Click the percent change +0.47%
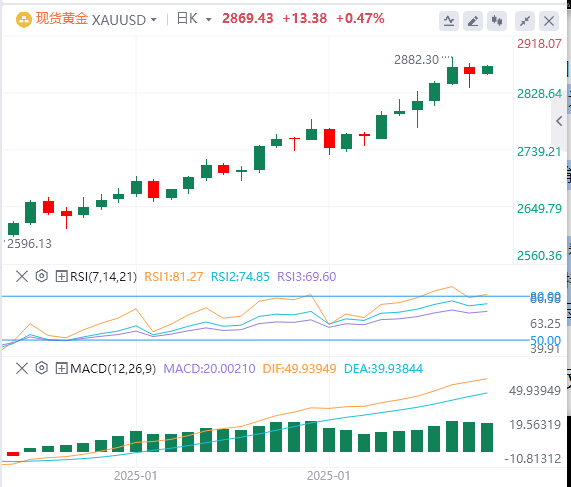Image resolution: width=571 pixels, height=487 pixels. 360,18
